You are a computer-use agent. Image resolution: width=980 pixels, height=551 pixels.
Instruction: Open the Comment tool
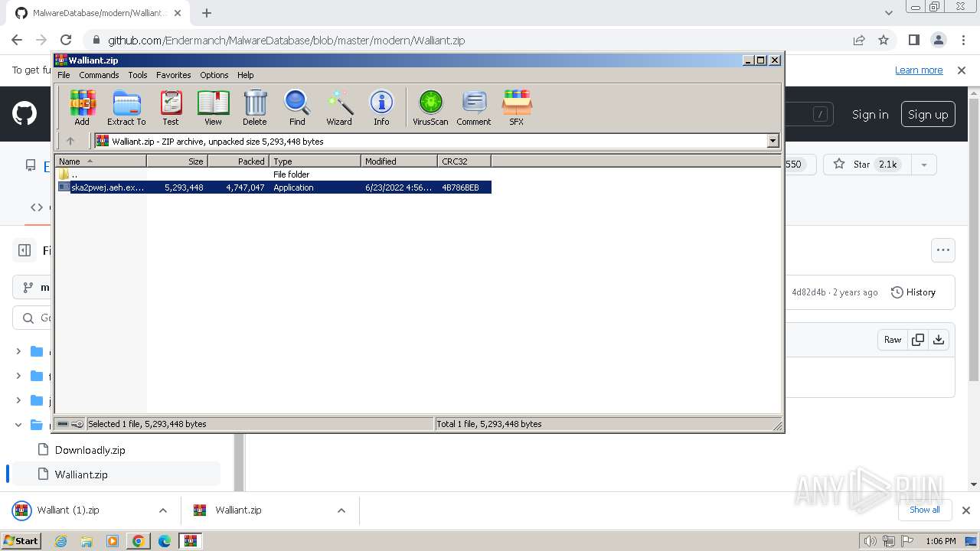point(474,108)
